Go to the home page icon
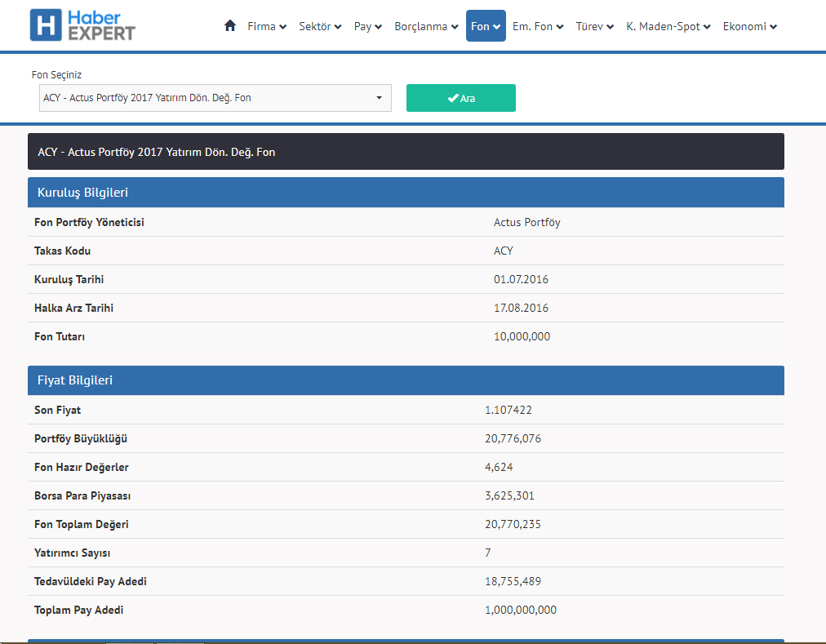The height and width of the screenshot is (644, 826). 229,26
